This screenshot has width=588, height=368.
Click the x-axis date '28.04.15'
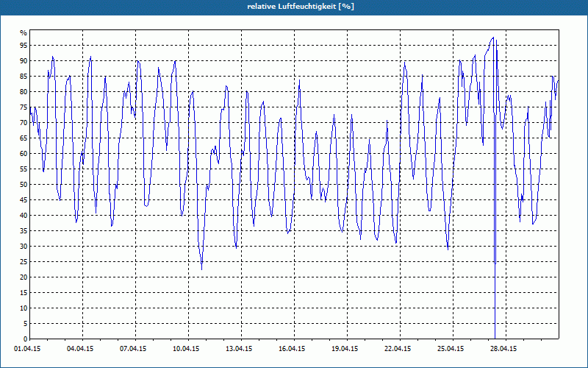(503, 349)
